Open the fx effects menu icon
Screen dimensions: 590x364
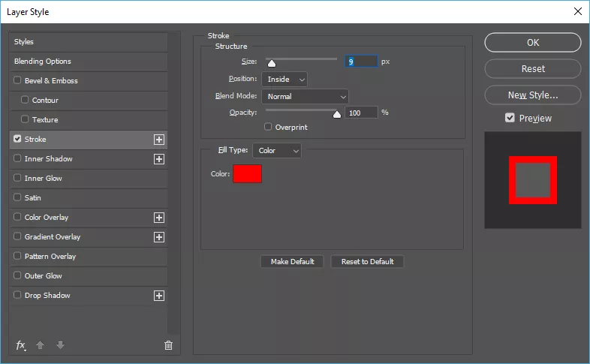click(21, 345)
